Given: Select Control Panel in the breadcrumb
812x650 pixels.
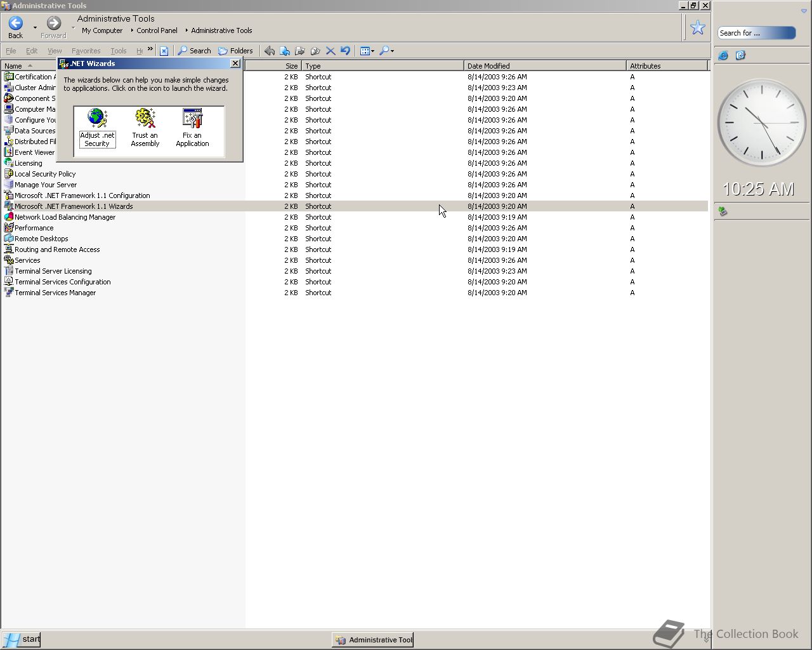Looking at the screenshot, I should (x=157, y=30).
